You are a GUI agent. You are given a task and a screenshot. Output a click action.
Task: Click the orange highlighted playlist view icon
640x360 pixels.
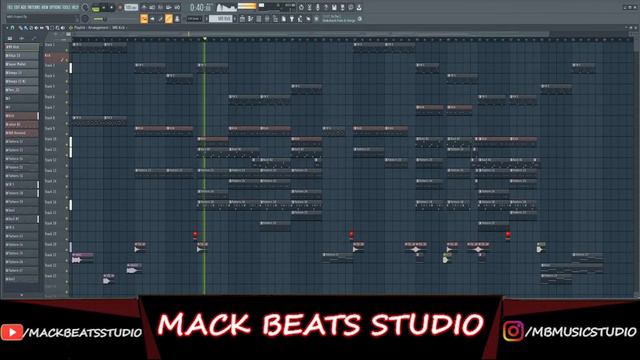(144, 18)
